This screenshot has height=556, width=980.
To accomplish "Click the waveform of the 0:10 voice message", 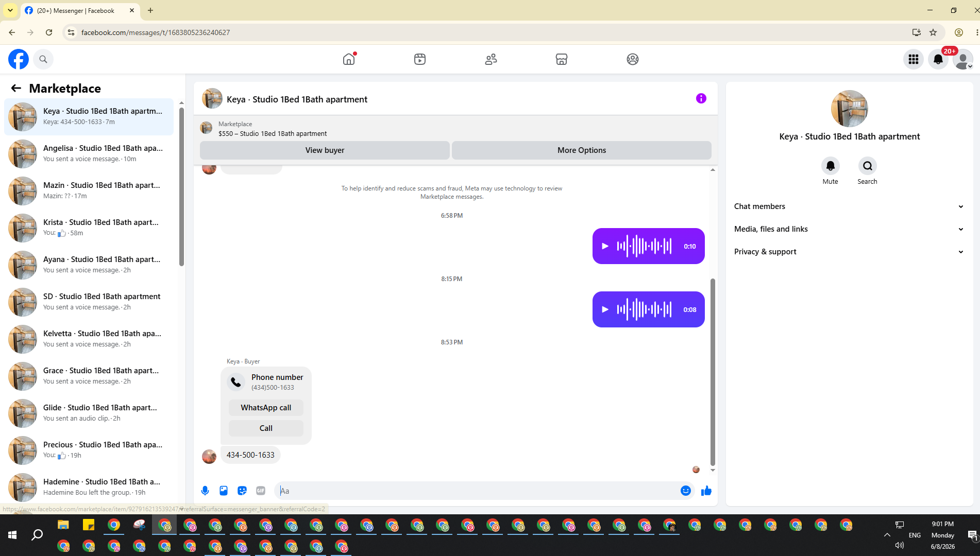I will coord(644,246).
